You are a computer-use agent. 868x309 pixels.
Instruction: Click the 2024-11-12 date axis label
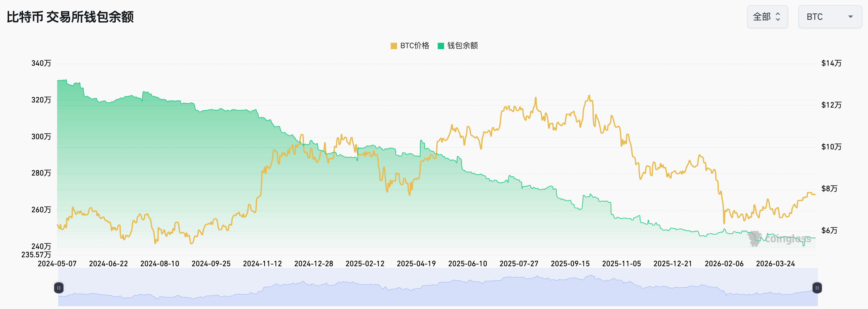(262, 264)
